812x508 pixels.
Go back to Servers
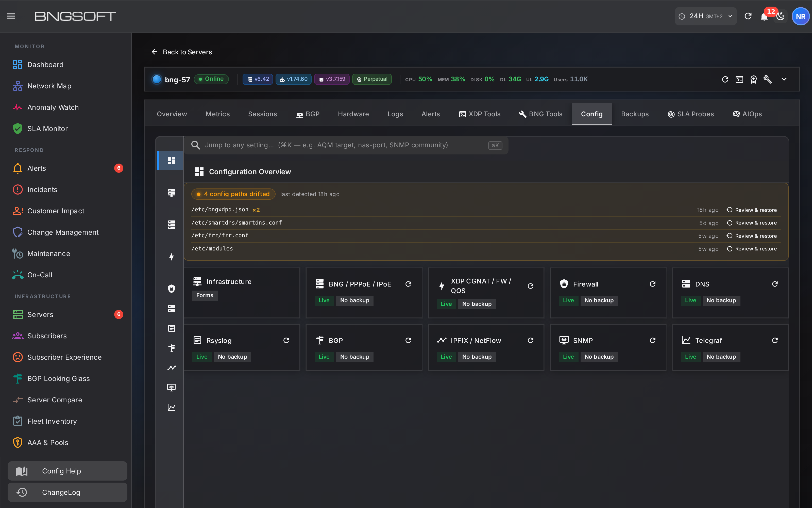tap(181, 52)
